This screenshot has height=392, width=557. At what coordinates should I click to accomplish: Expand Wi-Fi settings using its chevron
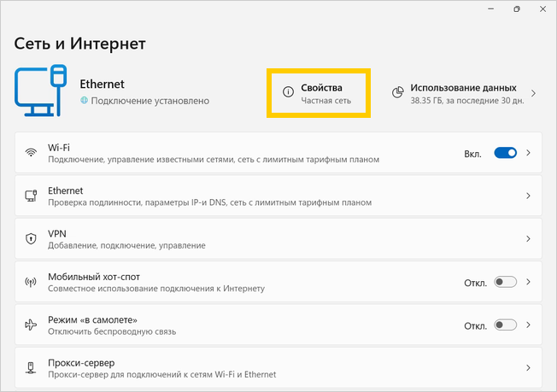[x=529, y=154]
